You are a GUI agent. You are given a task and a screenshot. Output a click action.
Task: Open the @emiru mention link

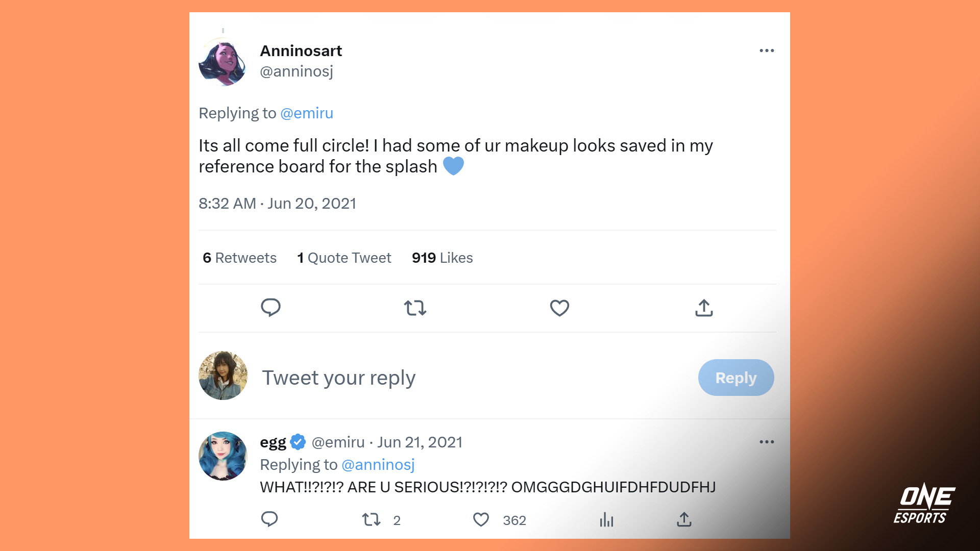[307, 113]
